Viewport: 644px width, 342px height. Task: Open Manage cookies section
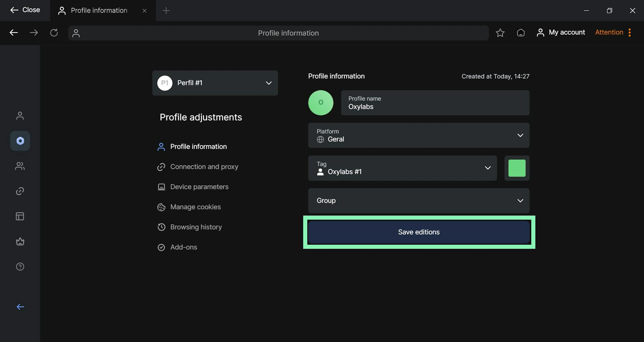click(x=189, y=207)
